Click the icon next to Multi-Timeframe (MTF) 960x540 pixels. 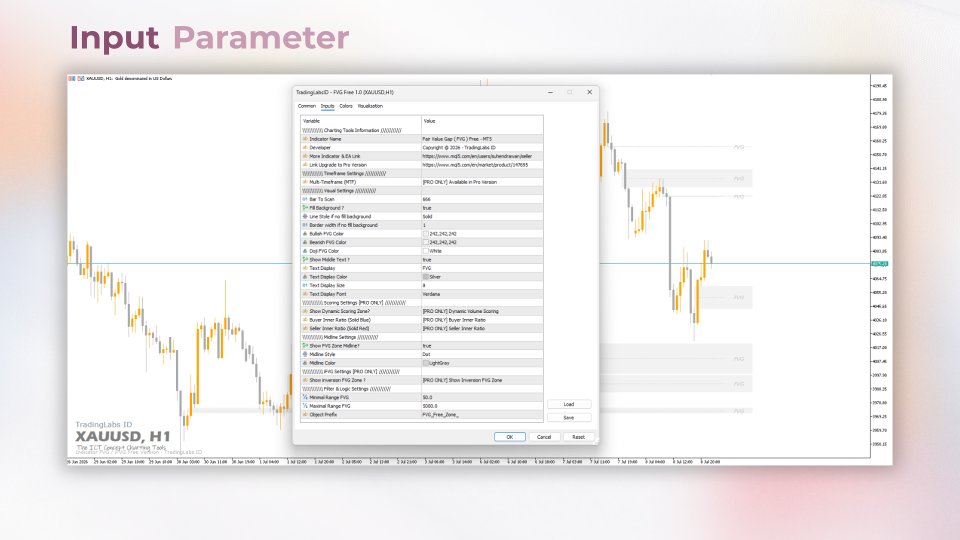coord(305,182)
